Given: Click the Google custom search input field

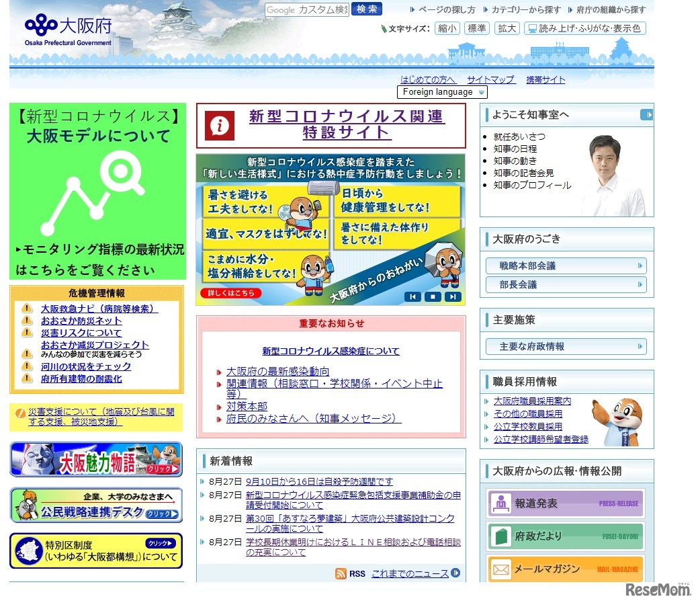Looking at the screenshot, I should point(306,9).
